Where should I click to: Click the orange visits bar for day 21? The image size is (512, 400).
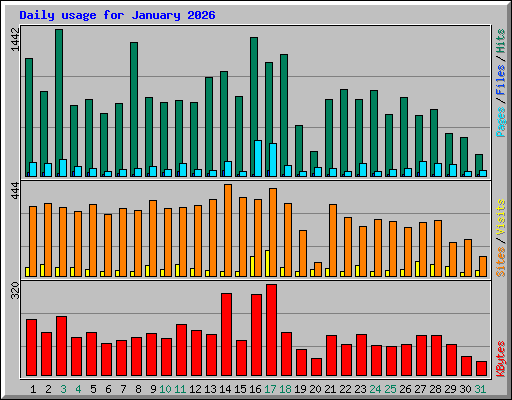pyautogui.click(x=333, y=240)
